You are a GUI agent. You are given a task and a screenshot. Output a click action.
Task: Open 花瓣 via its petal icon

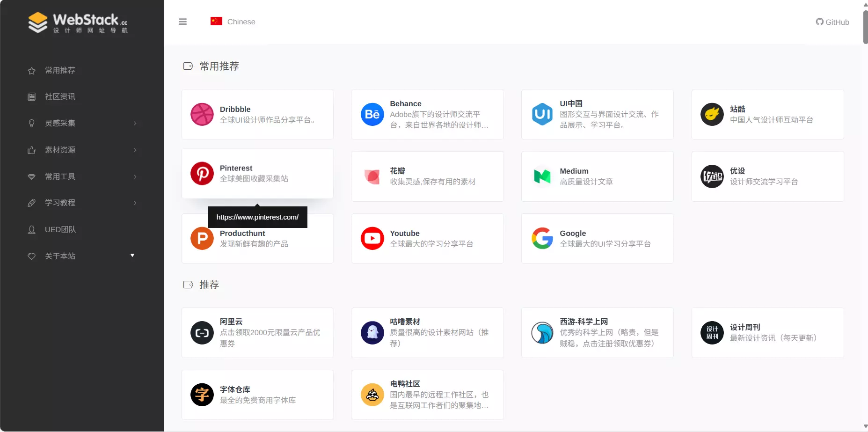click(372, 176)
